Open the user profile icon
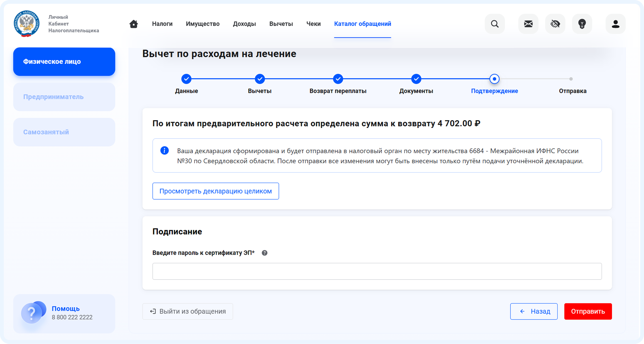This screenshot has height=344, width=644. click(x=615, y=24)
